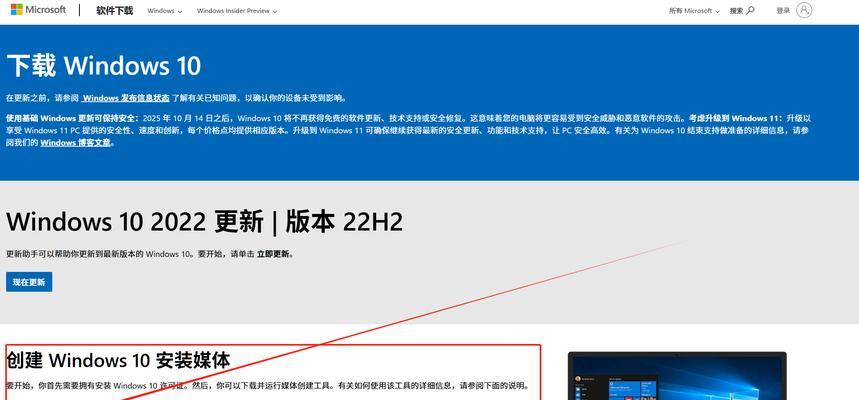This screenshot has width=859, height=400.
Task: Open the Windows 发布信息状态 link
Action: pos(125,98)
